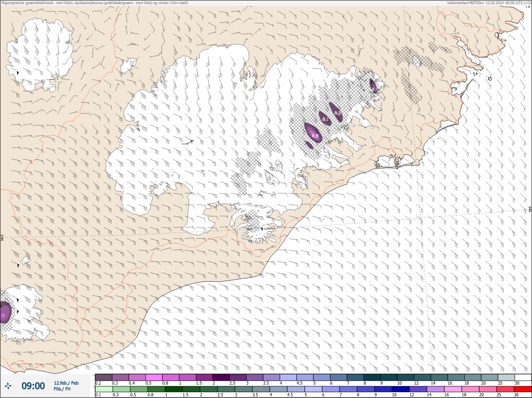Image resolution: width=532 pixels, height=398 pixels.
Task: Click the 09:00 forecast time label
Action: pyautogui.click(x=33, y=386)
